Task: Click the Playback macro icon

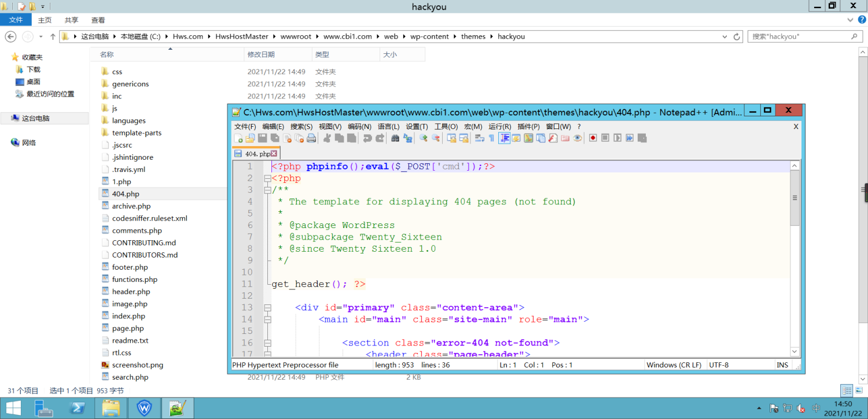Action: 617,138
